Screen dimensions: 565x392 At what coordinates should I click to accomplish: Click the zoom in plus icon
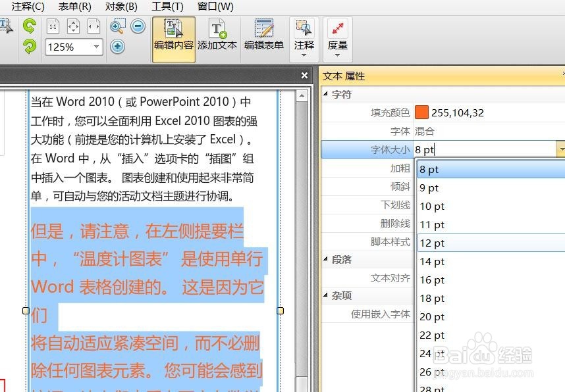117,47
